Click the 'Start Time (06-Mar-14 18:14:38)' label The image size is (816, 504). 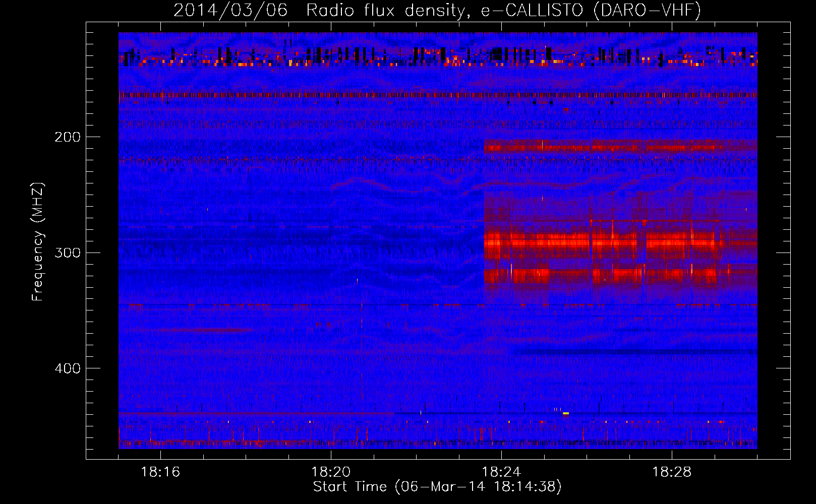tap(437, 487)
